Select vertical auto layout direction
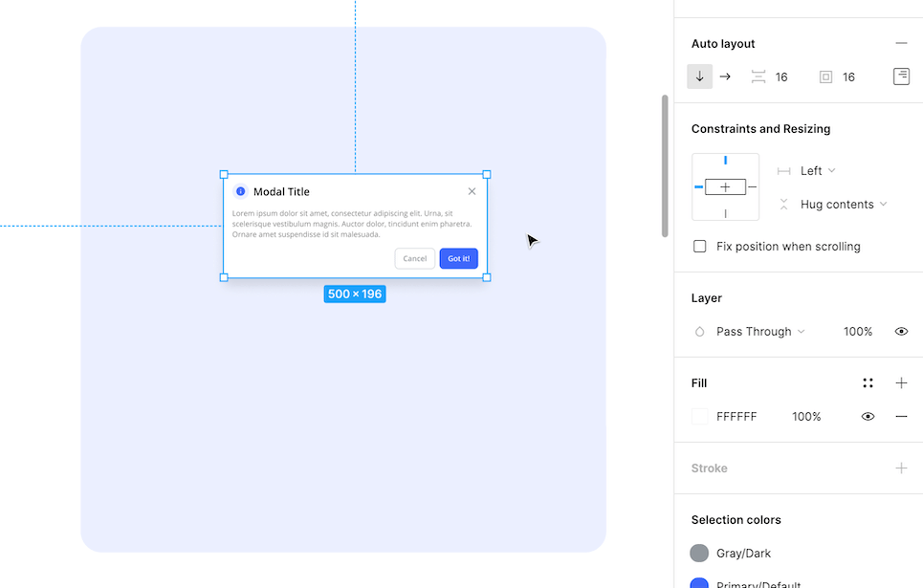Viewport: 923px width, 588px height. pos(699,76)
